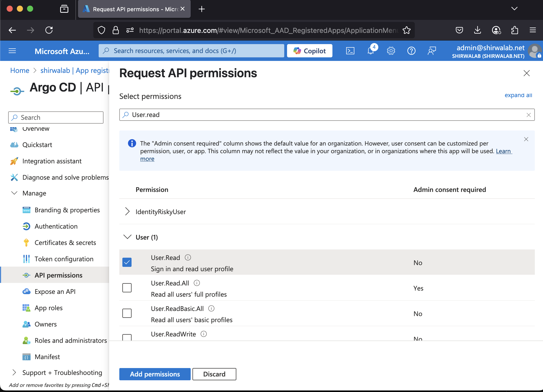543x392 pixels.
Task: Open Quickstart in the sidebar
Action: tap(37, 145)
